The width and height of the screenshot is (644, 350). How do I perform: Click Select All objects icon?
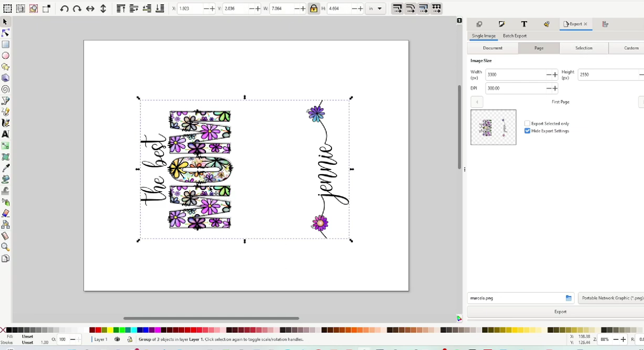pyautogui.click(x=7, y=8)
